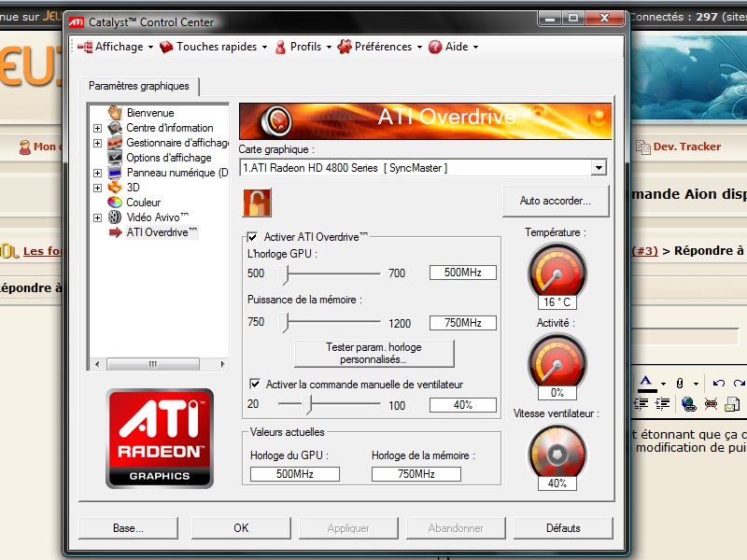Click the GPU clock slider thumb
The image size is (747, 560).
point(285,274)
